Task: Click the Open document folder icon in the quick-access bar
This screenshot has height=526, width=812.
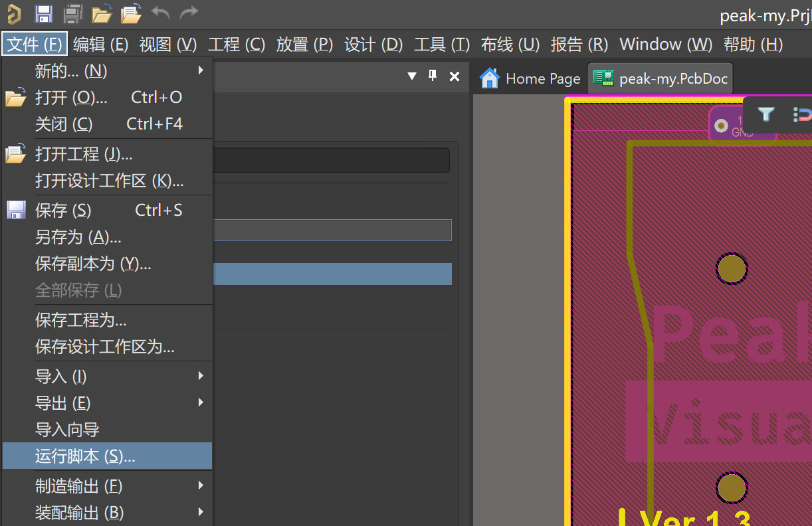Action: 102,13
